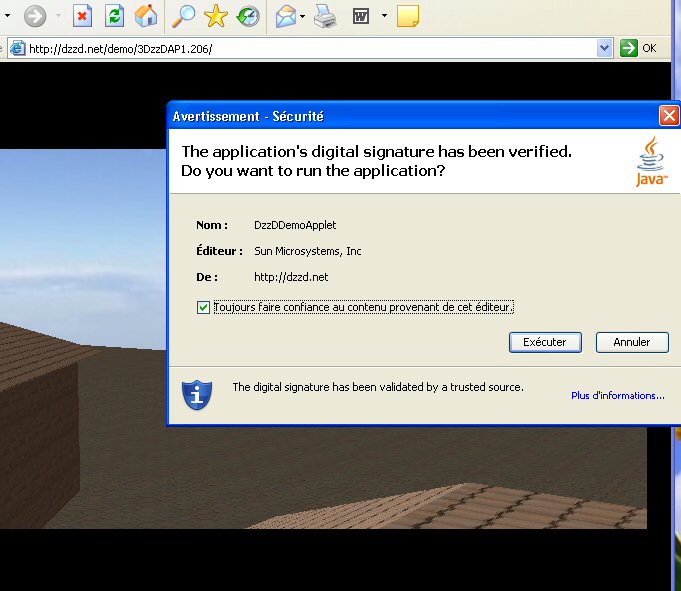Click the Forward navigation arrow
681x591 pixels.
click(35, 16)
